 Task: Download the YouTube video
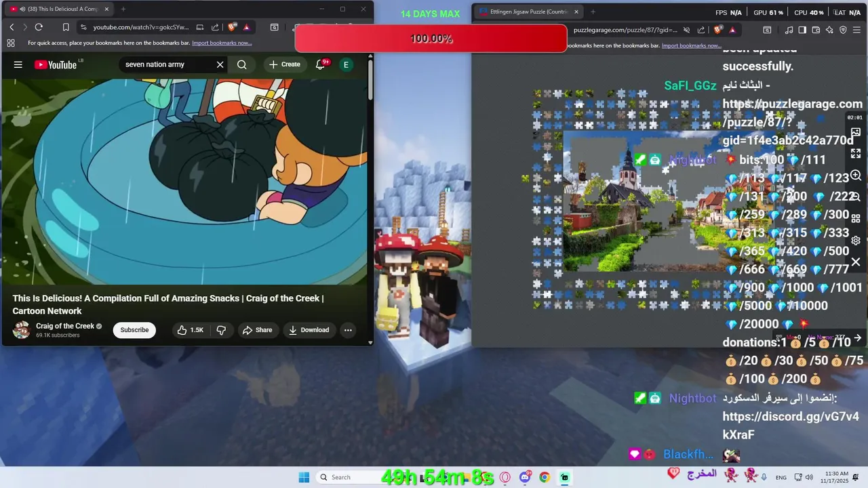pyautogui.click(x=309, y=330)
